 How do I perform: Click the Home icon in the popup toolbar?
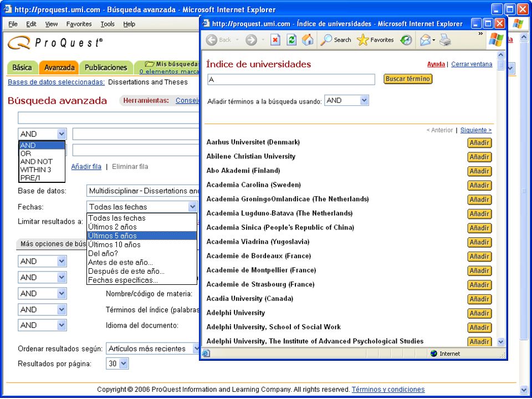[308, 40]
